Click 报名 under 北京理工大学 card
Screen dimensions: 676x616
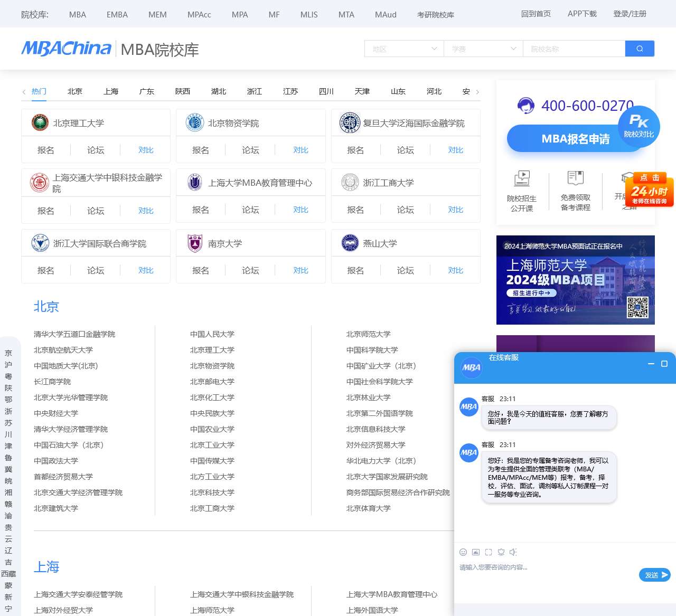pos(46,150)
